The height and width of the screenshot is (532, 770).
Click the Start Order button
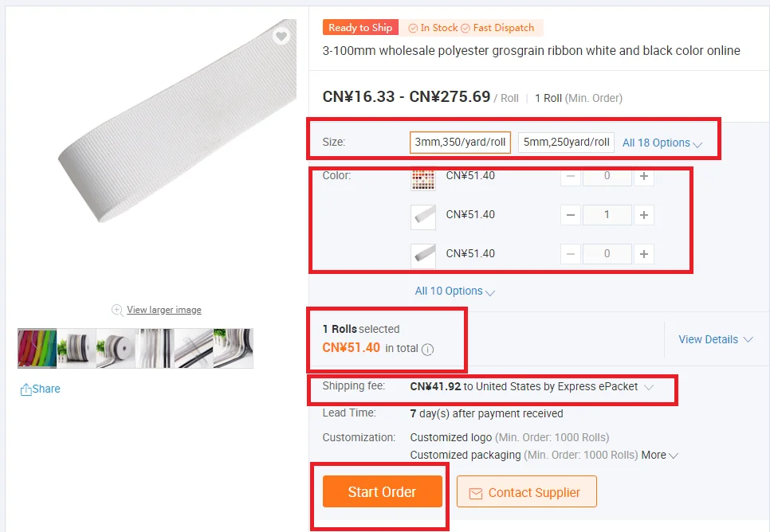[382, 491]
